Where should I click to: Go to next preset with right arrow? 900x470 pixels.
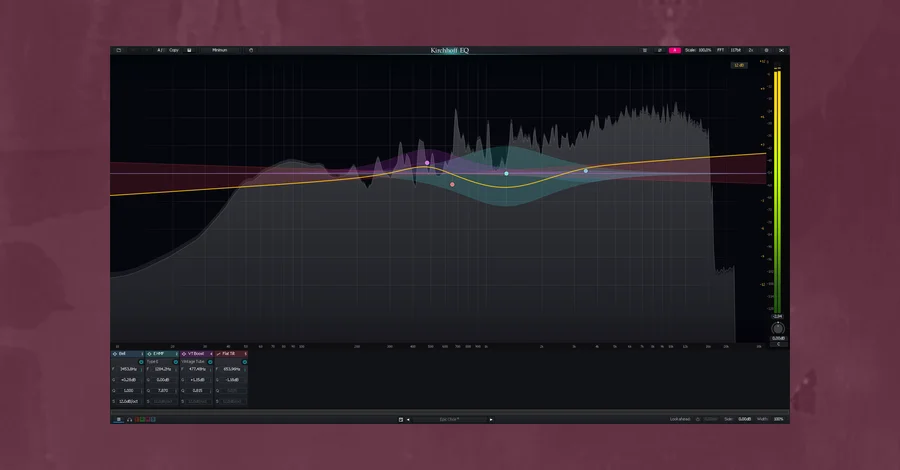coord(491,419)
